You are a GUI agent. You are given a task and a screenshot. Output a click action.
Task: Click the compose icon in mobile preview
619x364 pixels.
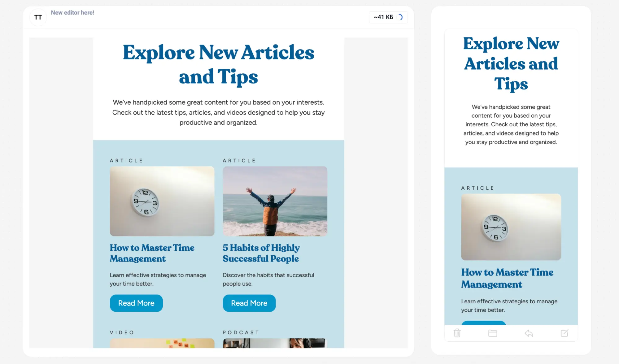[x=565, y=333]
